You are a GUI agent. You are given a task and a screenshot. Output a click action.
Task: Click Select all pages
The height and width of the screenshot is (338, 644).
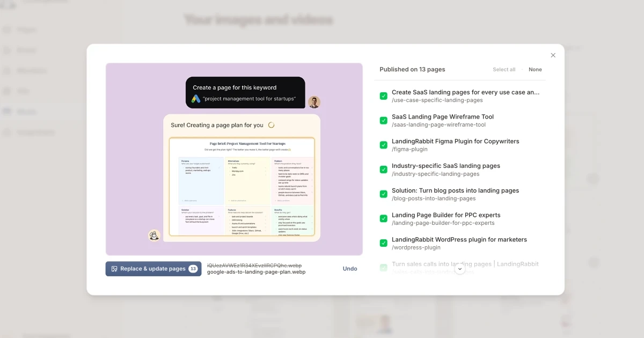[x=504, y=69]
